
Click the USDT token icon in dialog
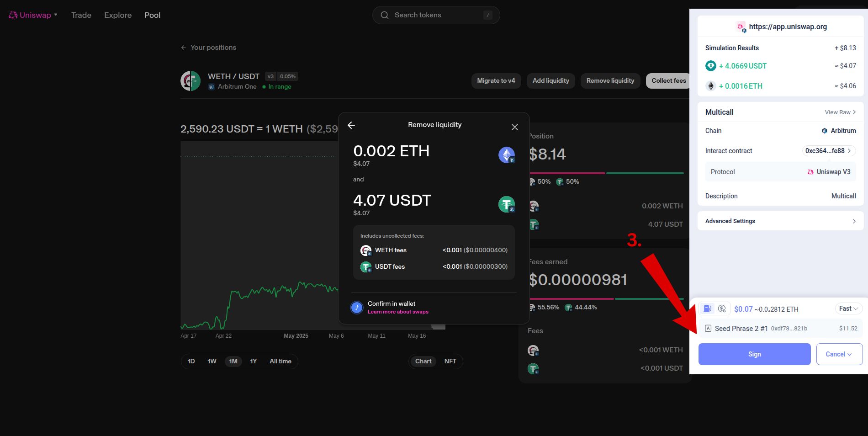pyautogui.click(x=506, y=204)
